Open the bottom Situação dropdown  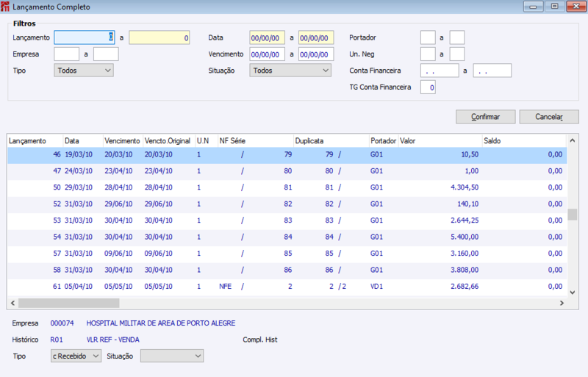tap(172, 356)
